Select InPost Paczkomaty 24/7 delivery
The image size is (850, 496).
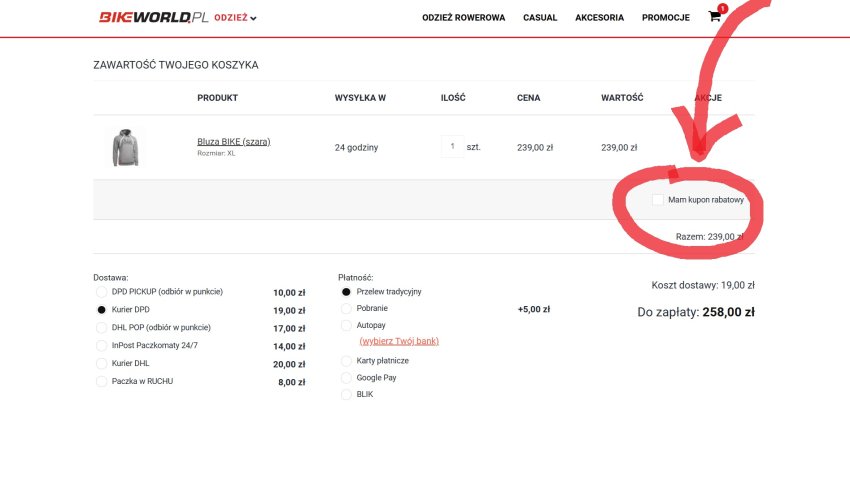tap(101, 346)
